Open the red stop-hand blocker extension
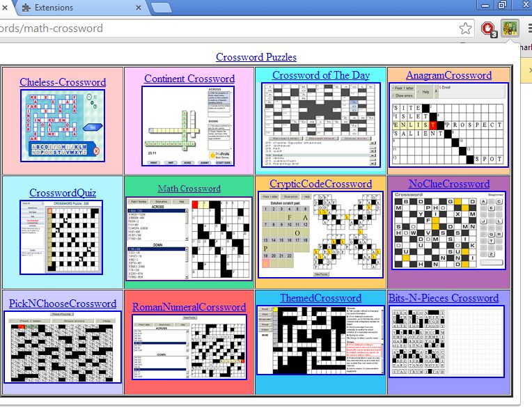This screenshot has width=532, height=408. point(488,29)
